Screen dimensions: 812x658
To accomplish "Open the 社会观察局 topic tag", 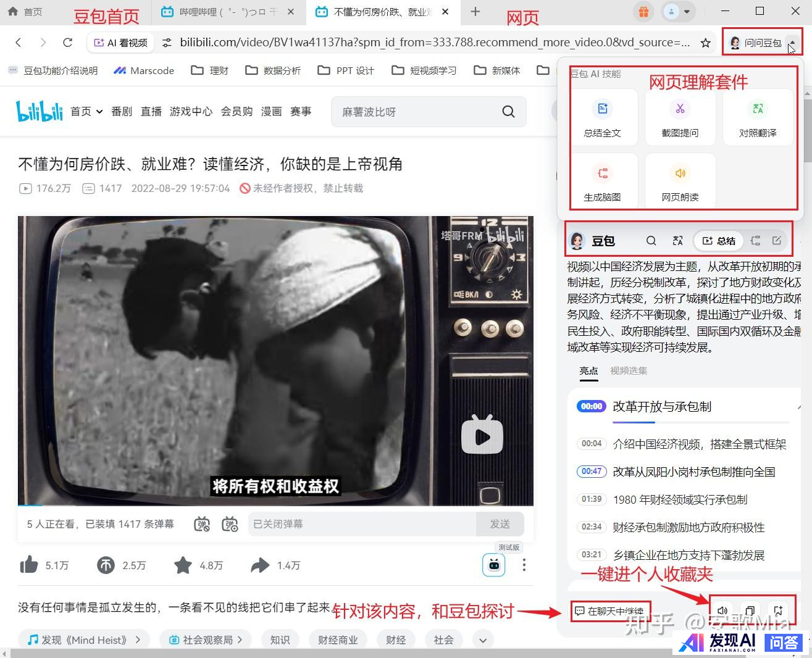I will click(206, 640).
